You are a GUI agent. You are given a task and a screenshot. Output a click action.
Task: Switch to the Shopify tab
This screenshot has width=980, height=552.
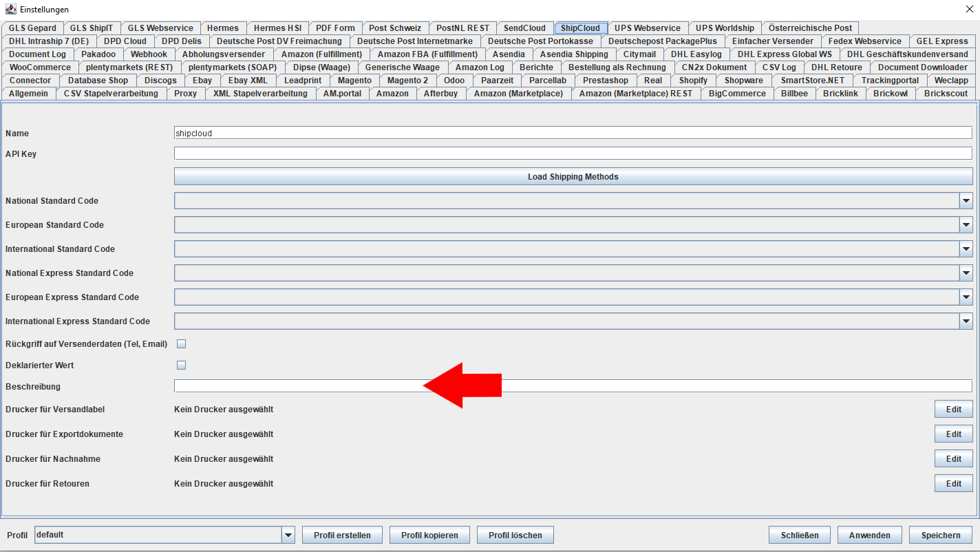tap(693, 81)
